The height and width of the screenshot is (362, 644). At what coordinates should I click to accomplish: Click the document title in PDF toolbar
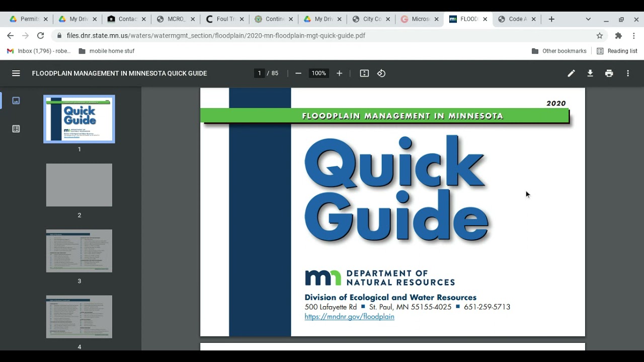(x=120, y=73)
